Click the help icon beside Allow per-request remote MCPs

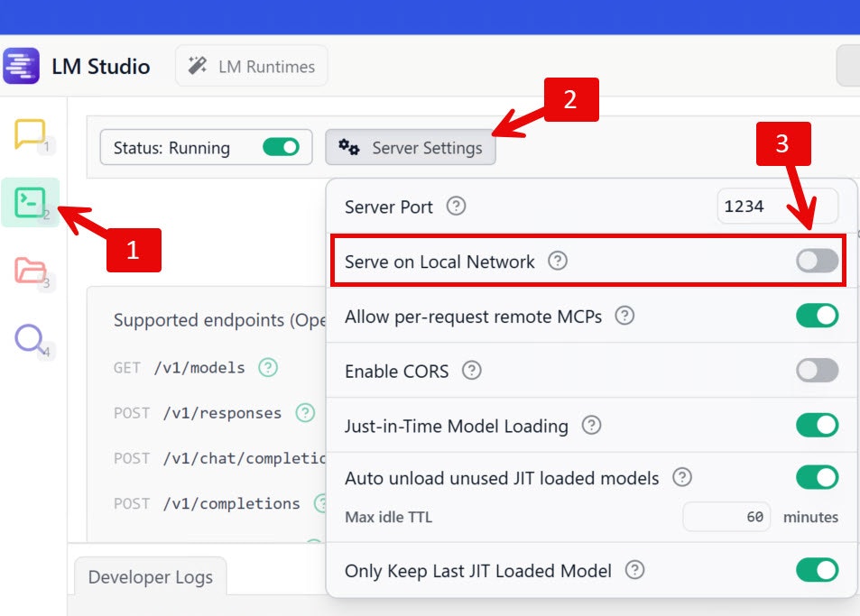(x=624, y=316)
